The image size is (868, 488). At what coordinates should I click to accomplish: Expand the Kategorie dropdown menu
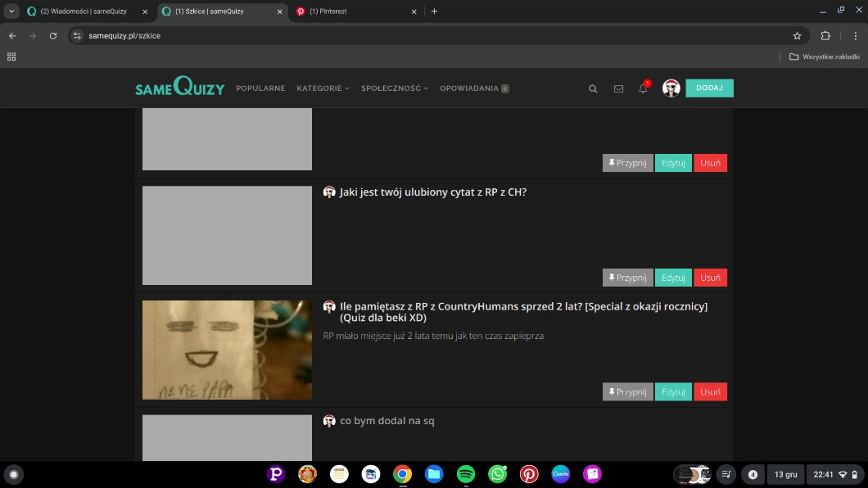tap(323, 88)
